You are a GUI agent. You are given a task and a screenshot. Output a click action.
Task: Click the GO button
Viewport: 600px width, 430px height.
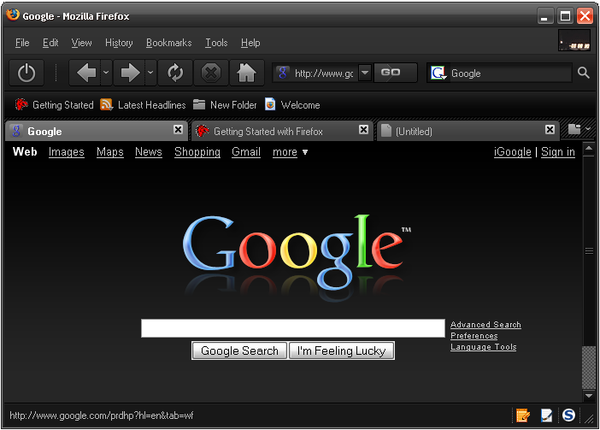coord(395,73)
